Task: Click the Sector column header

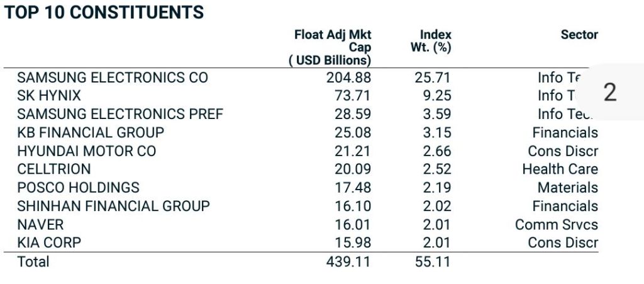Action: coord(579,35)
